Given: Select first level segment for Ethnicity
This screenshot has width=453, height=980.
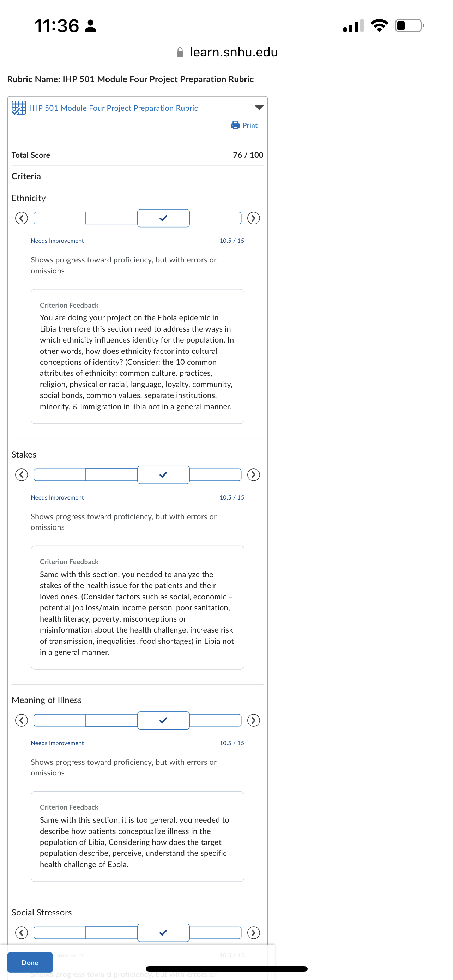Looking at the screenshot, I should (60, 218).
